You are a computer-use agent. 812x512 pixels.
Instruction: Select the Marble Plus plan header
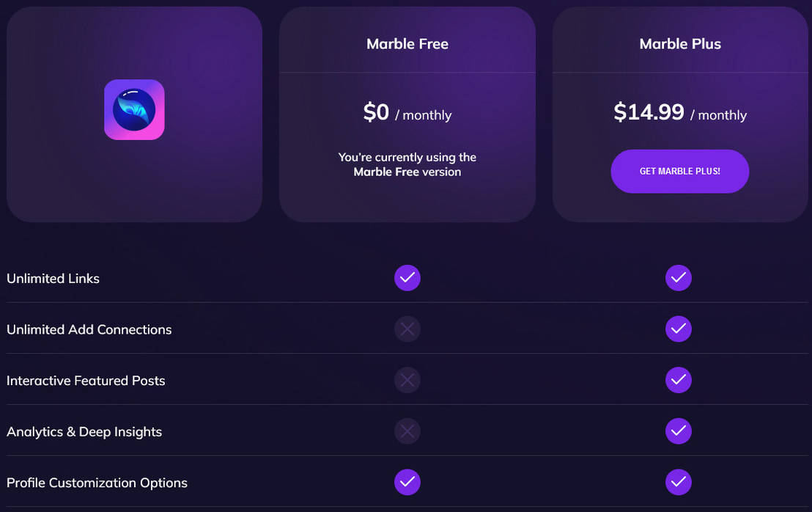tap(680, 43)
